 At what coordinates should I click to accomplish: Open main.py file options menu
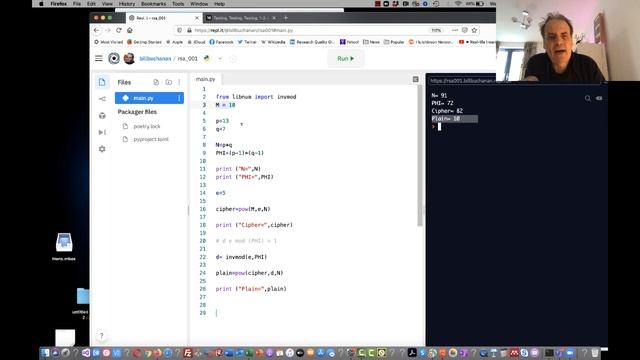click(179, 98)
